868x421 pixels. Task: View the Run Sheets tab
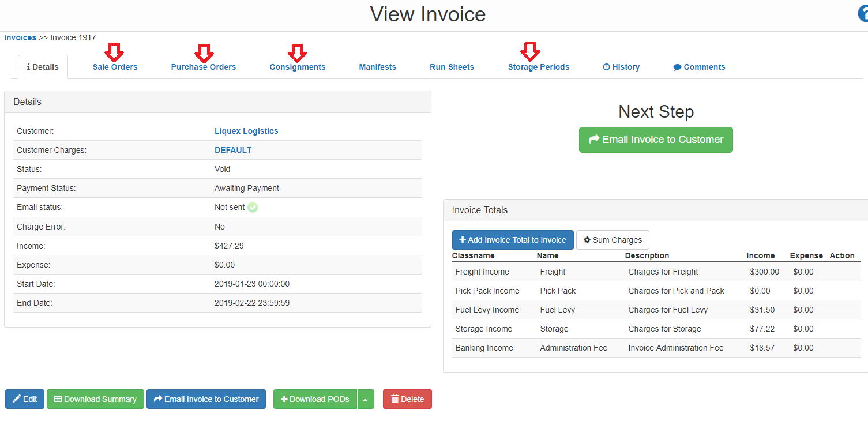(452, 67)
